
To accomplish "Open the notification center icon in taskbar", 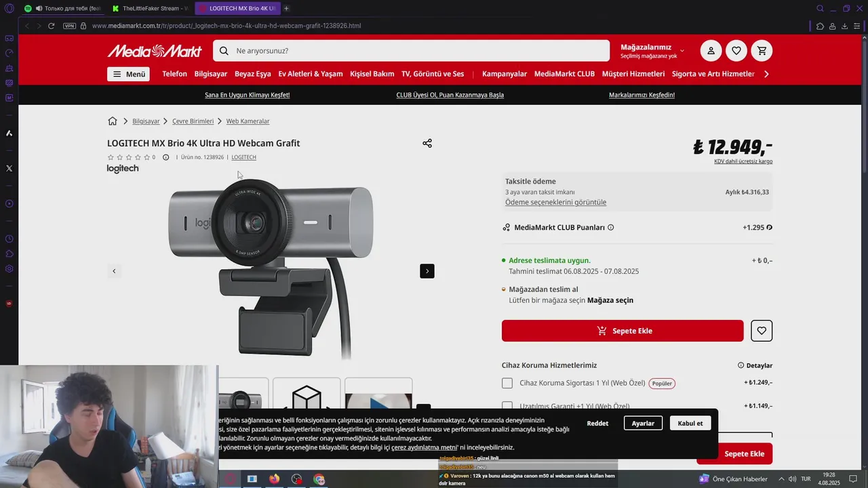I will 853,479.
